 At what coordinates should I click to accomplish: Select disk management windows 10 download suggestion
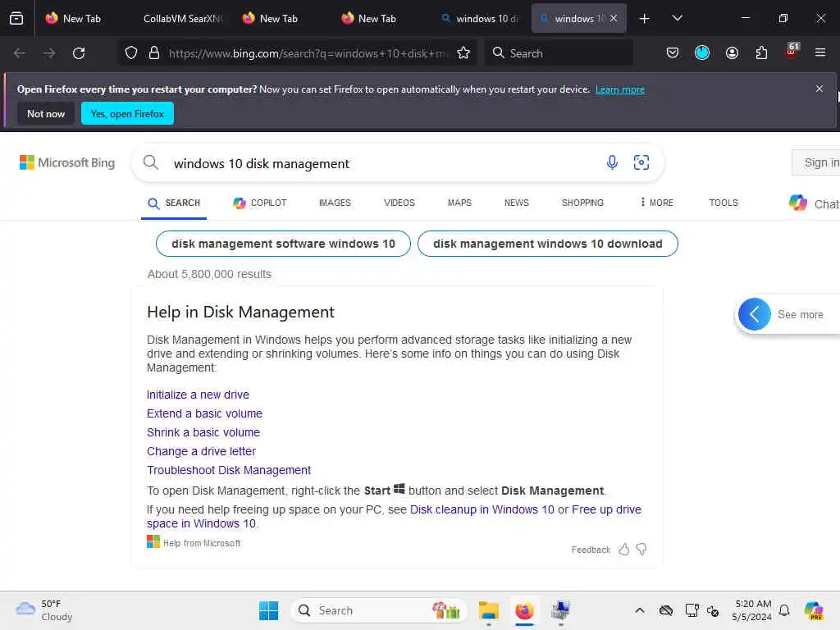547,243
